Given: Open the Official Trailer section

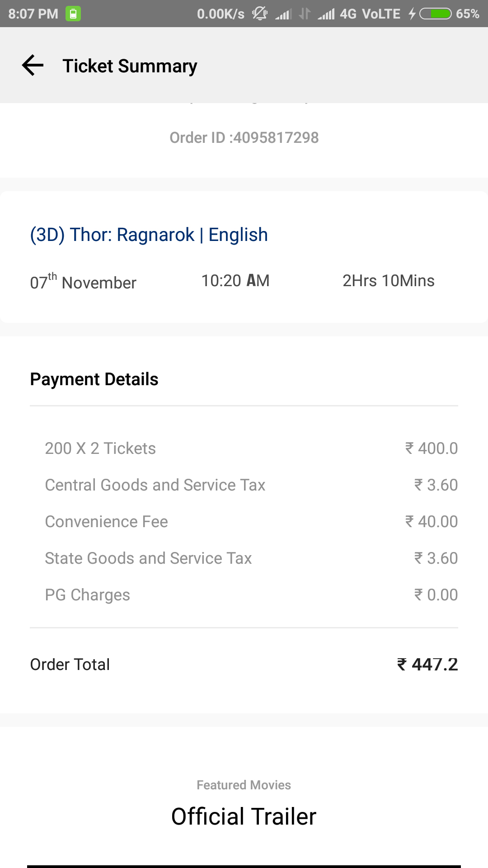Looking at the screenshot, I should pos(244,816).
